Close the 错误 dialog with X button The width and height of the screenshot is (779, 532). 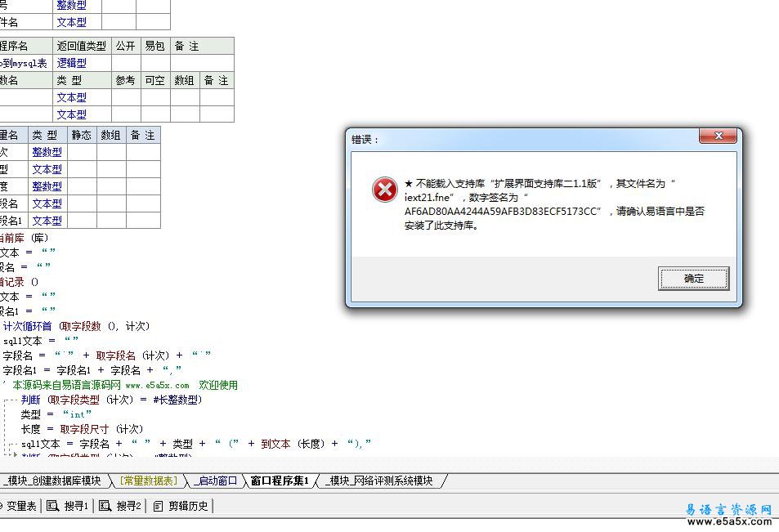coord(718,136)
